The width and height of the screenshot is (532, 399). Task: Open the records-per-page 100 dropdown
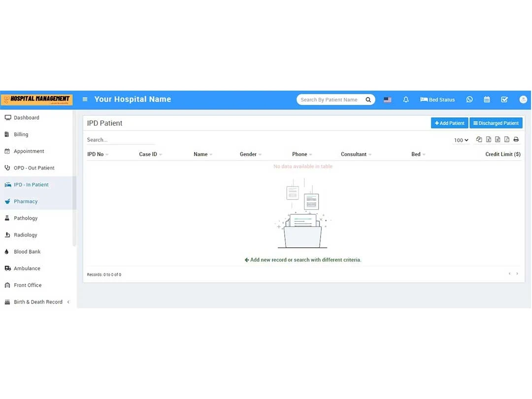point(460,140)
